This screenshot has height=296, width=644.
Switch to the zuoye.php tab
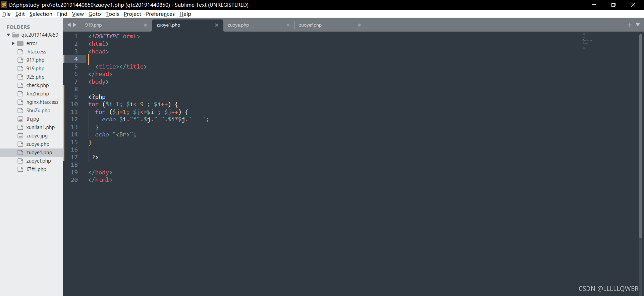238,25
